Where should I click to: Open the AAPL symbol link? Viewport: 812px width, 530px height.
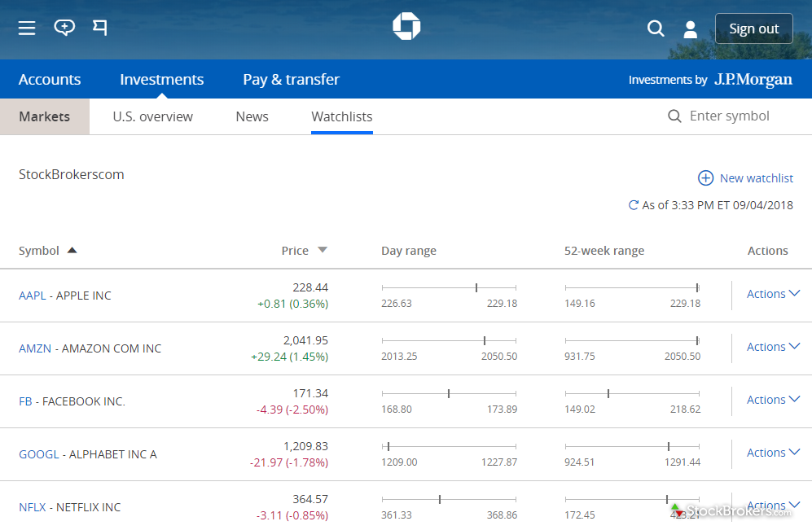[32, 296]
